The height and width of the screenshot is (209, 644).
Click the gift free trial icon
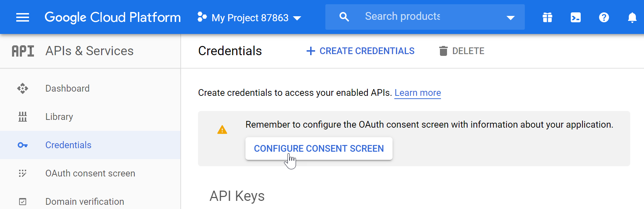coord(547,17)
